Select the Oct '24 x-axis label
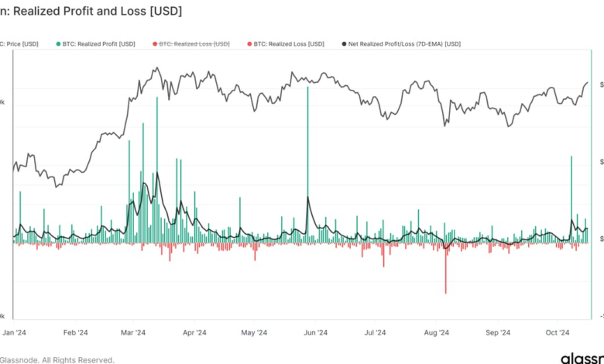Screen dimensions: 604x364 [x=558, y=333]
